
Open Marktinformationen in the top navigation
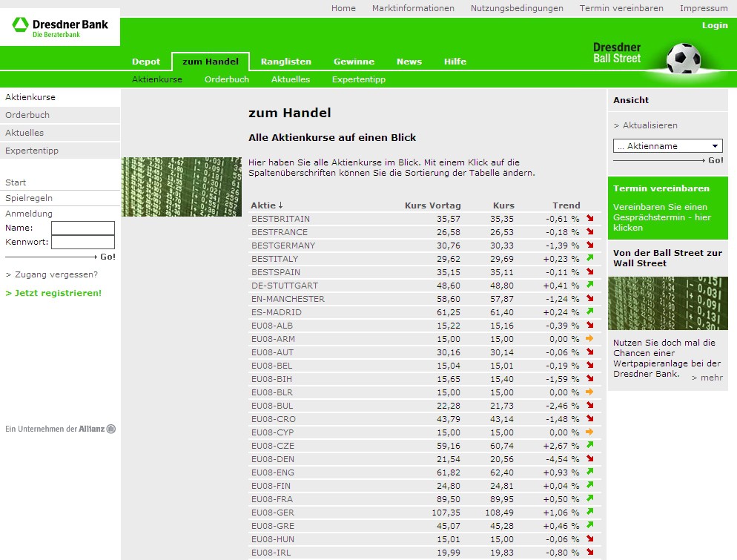tap(413, 8)
